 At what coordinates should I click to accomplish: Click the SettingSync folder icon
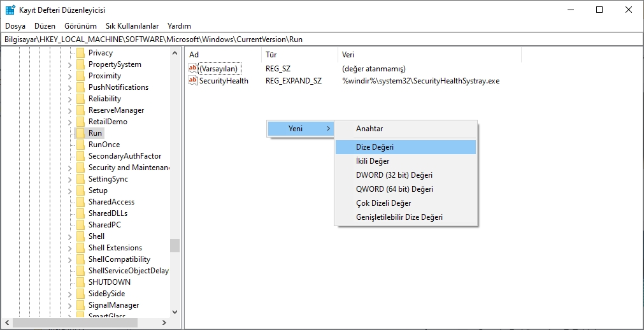tap(80, 179)
